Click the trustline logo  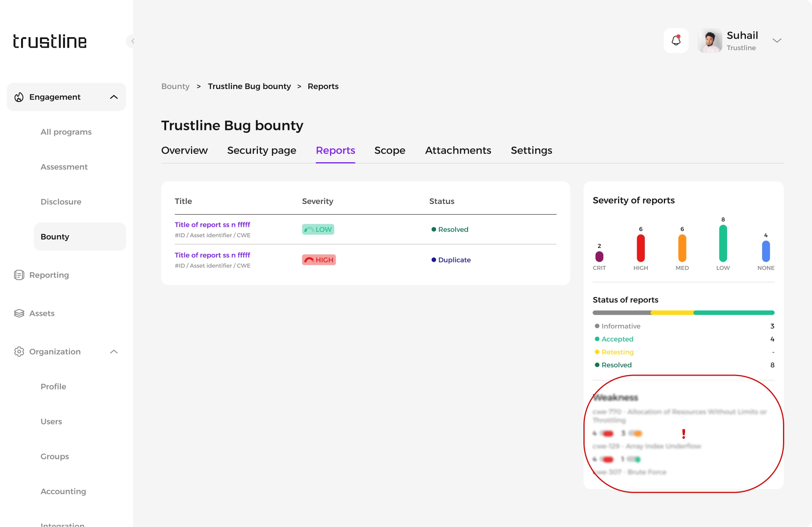click(x=50, y=41)
